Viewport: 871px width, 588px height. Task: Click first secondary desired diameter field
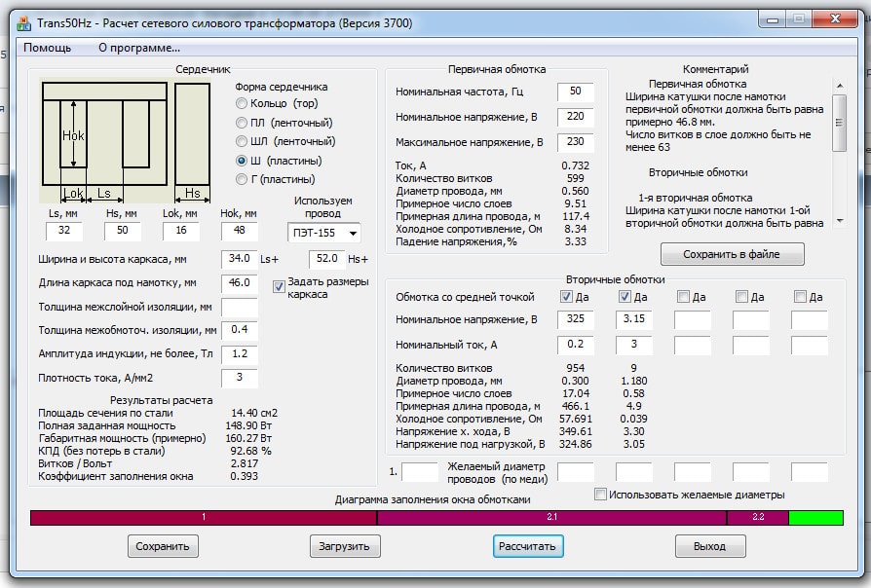coord(576,472)
